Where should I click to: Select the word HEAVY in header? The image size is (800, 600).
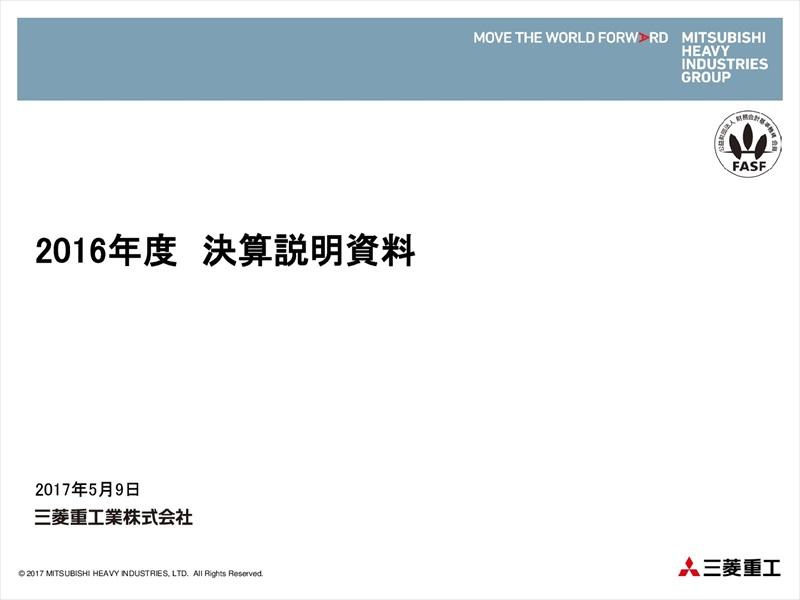[x=704, y=51]
